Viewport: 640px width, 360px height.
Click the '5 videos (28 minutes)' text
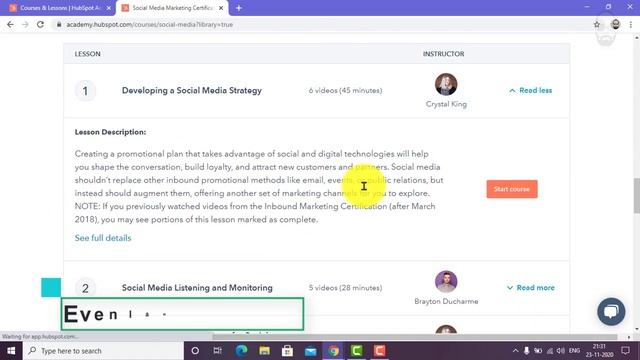point(345,287)
